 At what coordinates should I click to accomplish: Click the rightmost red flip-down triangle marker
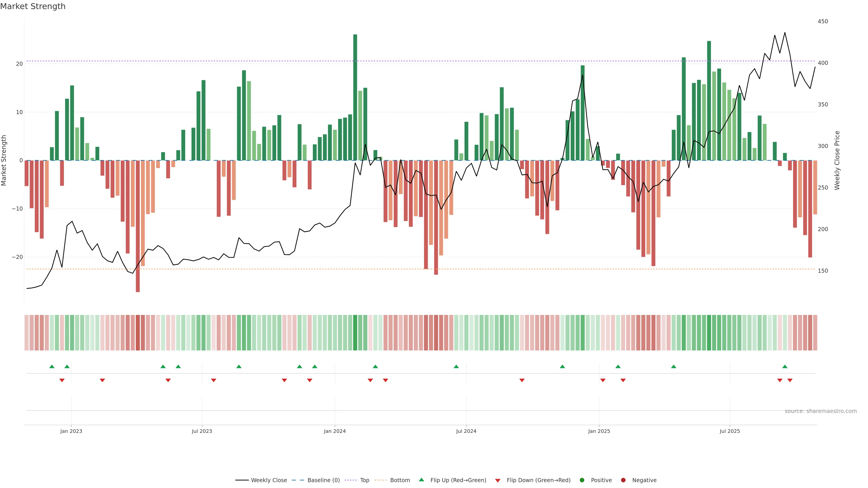point(790,380)
